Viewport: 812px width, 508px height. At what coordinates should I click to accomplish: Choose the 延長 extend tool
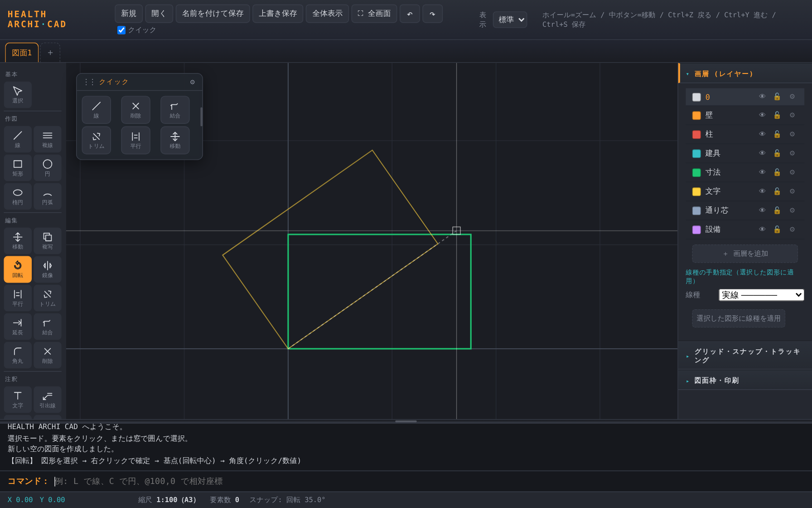[x=18, y=326]
